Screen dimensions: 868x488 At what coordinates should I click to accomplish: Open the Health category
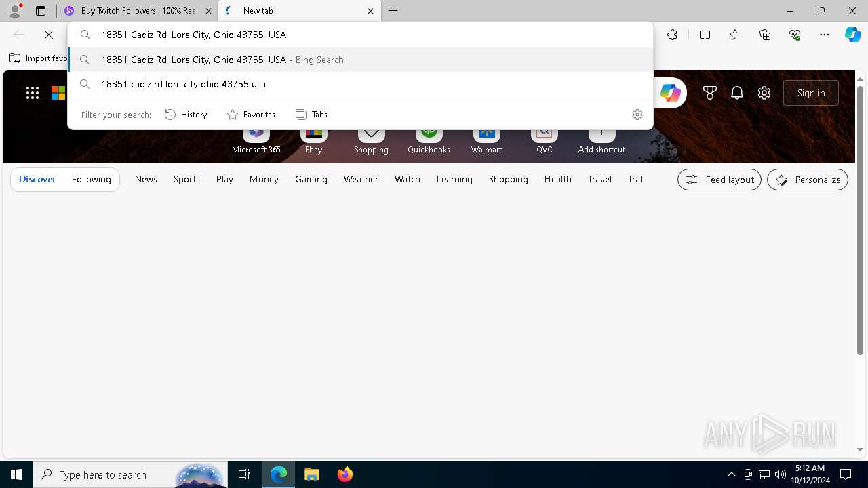(557, 180)
